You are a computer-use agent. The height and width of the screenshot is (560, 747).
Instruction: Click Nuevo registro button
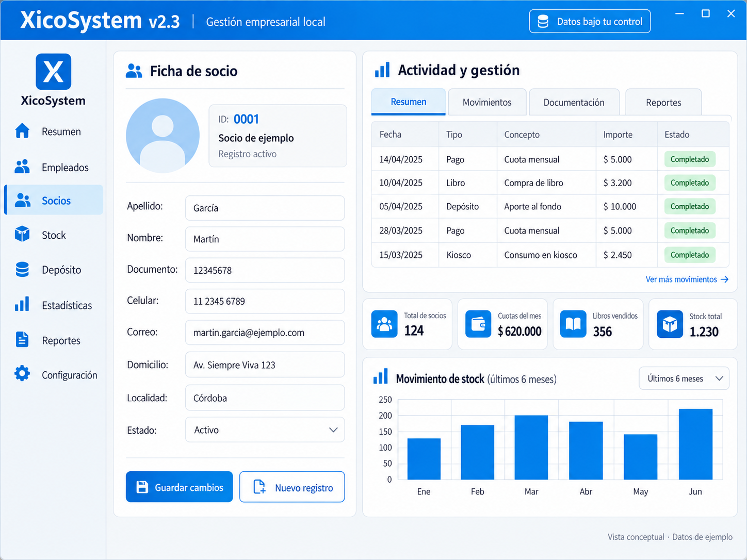tap(292, 487)
